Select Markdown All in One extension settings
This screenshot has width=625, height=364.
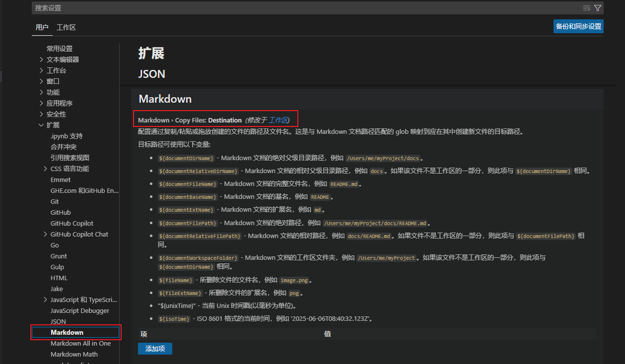80,343
